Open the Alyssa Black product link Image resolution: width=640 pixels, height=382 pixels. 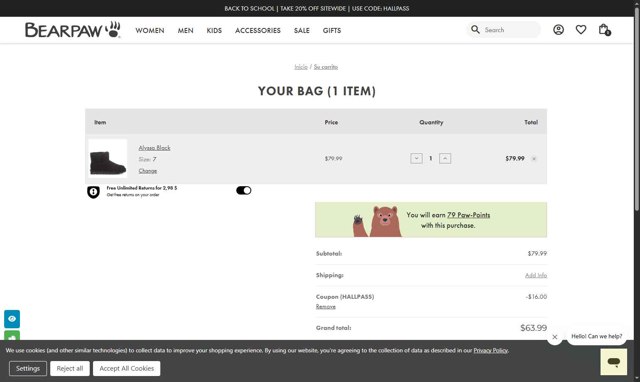pos(154,148)
